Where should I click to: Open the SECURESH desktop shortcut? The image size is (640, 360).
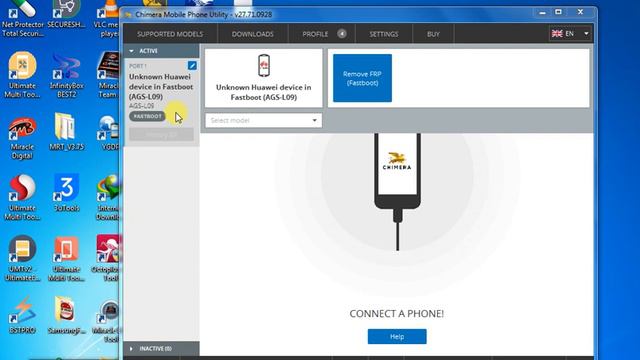[66, 14]
